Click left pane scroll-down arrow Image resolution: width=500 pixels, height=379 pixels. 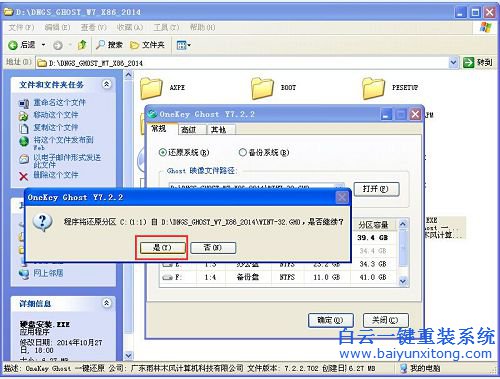tap(129, 355)
